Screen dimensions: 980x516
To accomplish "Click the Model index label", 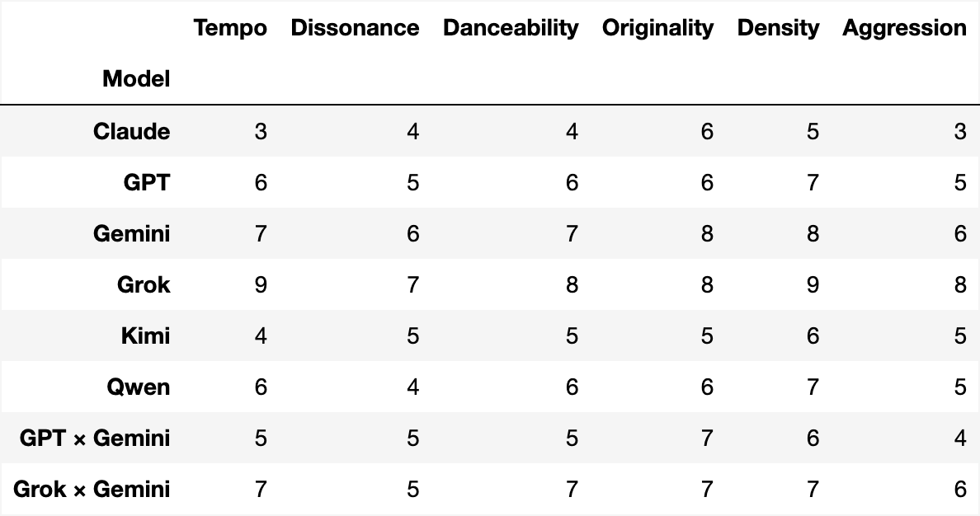I will [x=136, y=79].
